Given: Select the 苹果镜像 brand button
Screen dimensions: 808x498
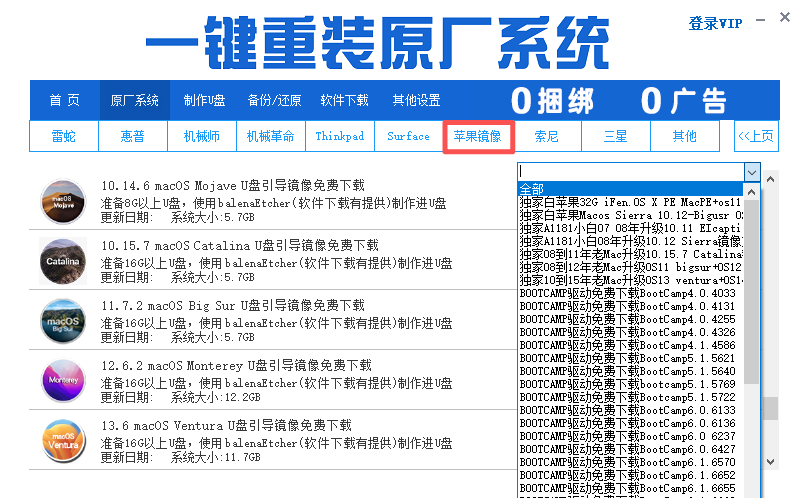Looking at the screenshot, I should pyautogui.click(x=478, y=137).
